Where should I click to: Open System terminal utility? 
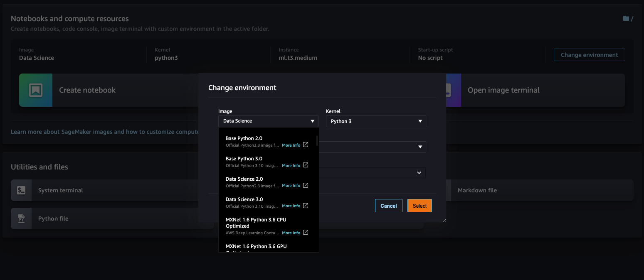click(105, 190)
